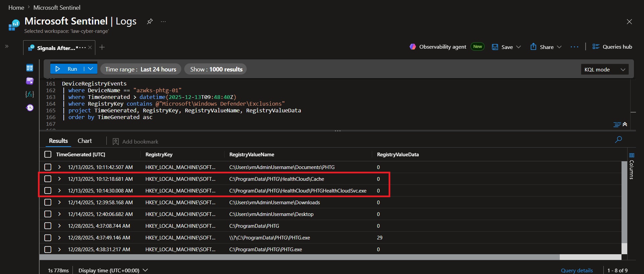Collapse the query editor with double chevron
The width and height of the screenshot is (644, 274).
625,124
